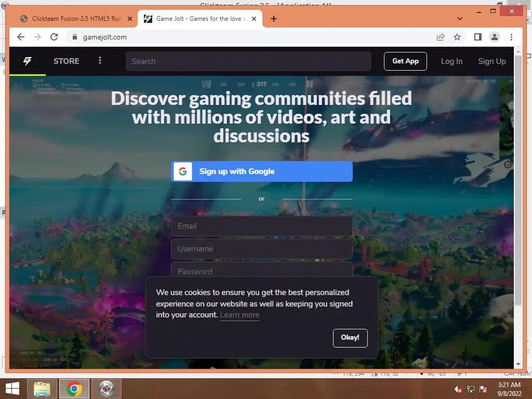The height and width of the screenshot is (399, 532).
Task: Reload the gamejolt.com page
Action: (x=54, y=37)
